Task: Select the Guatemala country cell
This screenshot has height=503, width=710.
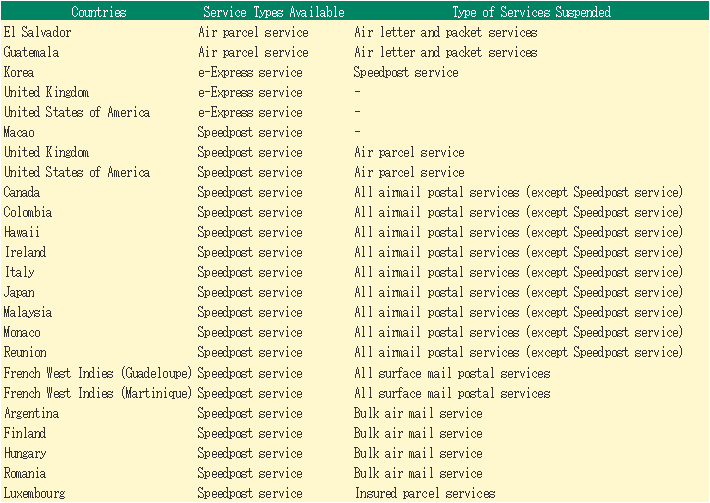Action: pos(31,52)
